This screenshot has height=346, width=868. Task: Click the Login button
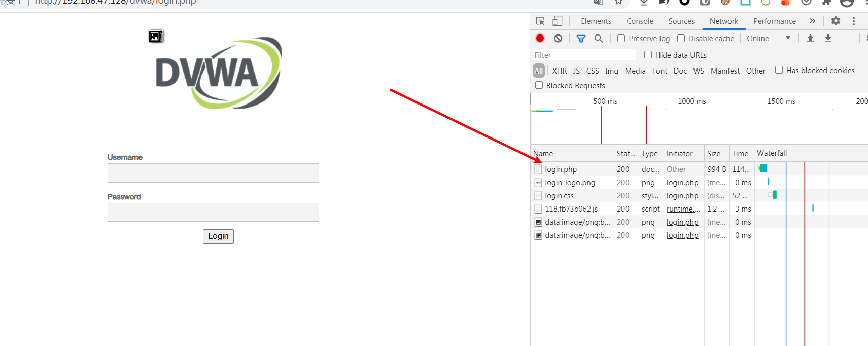point(218,236)
